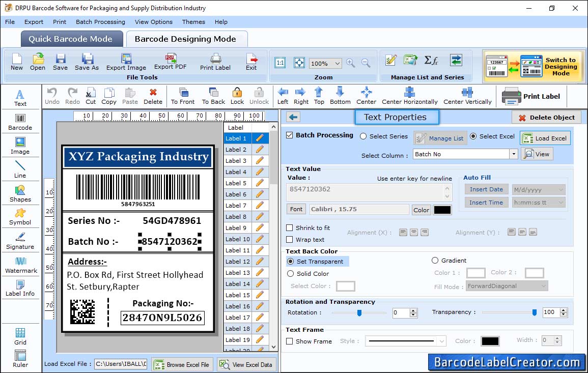
Task: Click the Print Label file tool
Action: (215, 62)
